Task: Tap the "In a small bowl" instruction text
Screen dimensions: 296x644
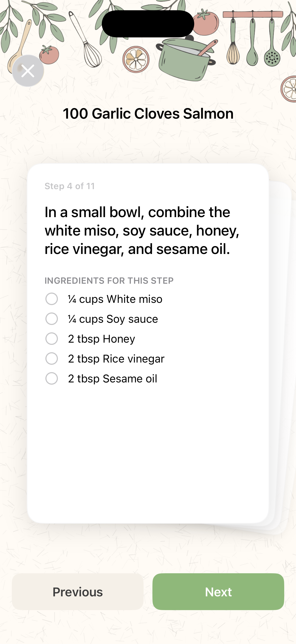Action: [x=142, y=230]
